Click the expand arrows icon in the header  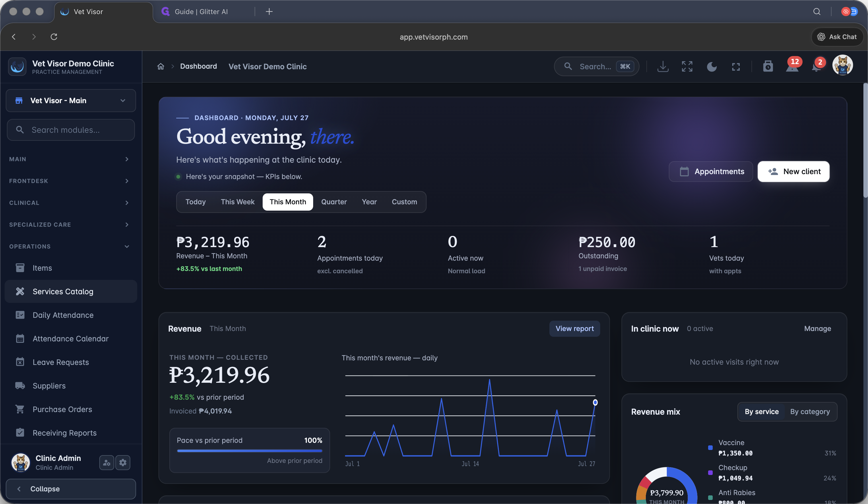pyautogui.click(x=687, y=67)
